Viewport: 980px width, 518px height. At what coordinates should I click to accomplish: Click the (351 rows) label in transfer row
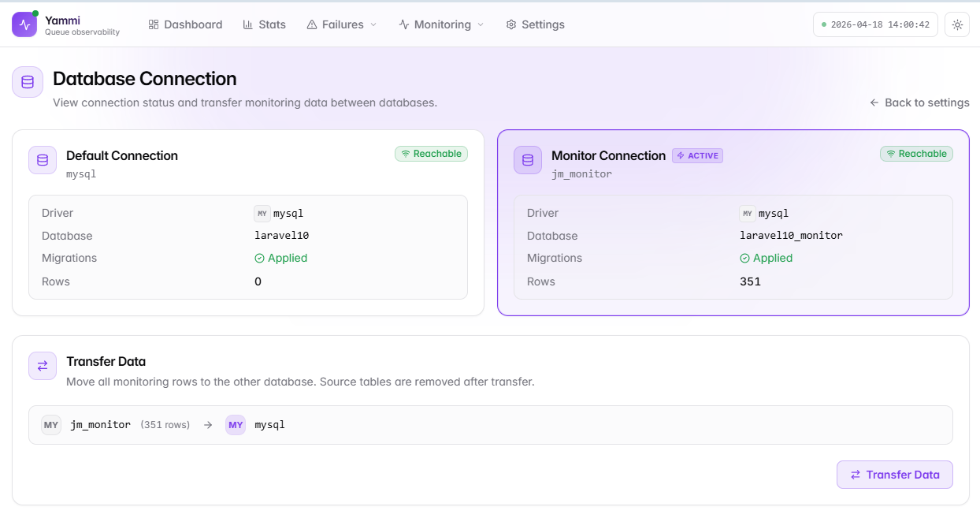[165, 425]
